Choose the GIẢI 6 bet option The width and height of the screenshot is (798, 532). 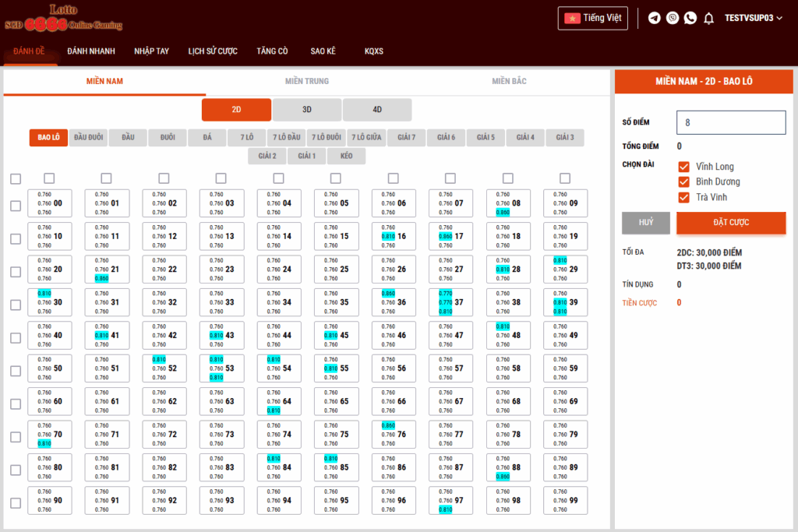(446, 137)
